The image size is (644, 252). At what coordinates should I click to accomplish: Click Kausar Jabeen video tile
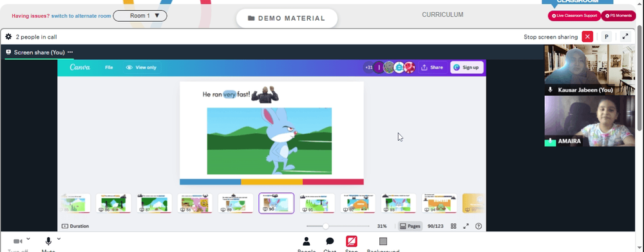click(590, 69)
